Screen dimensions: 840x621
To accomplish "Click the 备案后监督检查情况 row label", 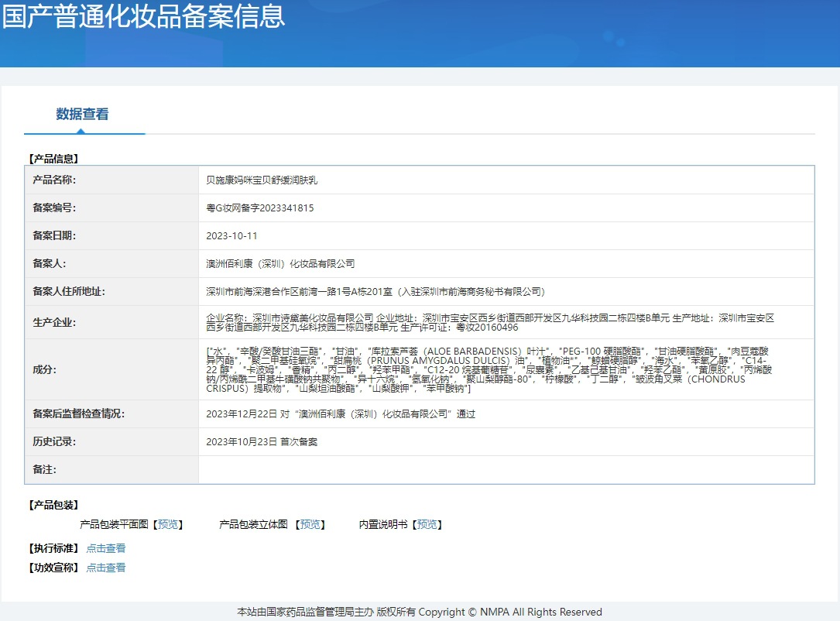I will coord(78,413).
